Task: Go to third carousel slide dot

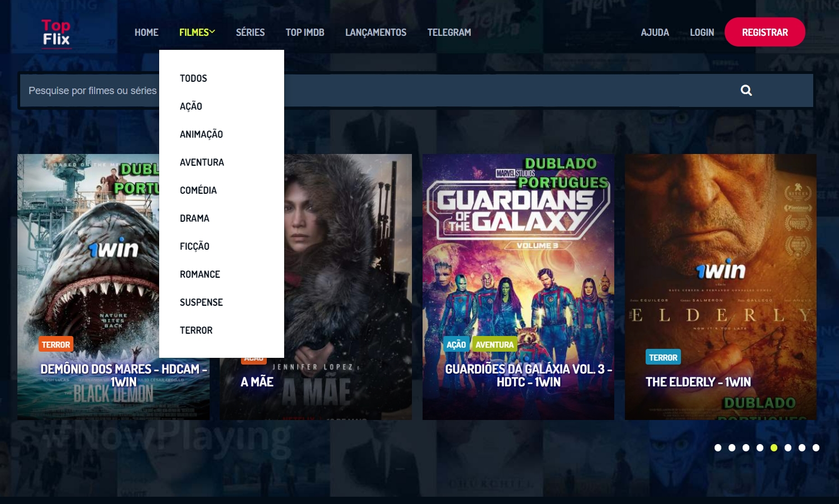Action: [746, 447]
